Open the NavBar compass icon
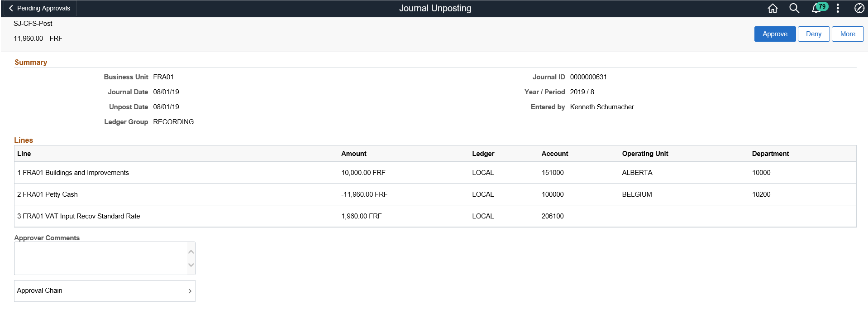 (859, 8)
